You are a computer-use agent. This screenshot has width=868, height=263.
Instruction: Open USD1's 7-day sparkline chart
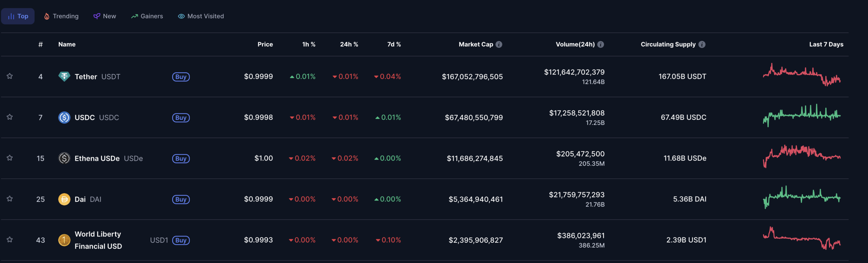802,238
